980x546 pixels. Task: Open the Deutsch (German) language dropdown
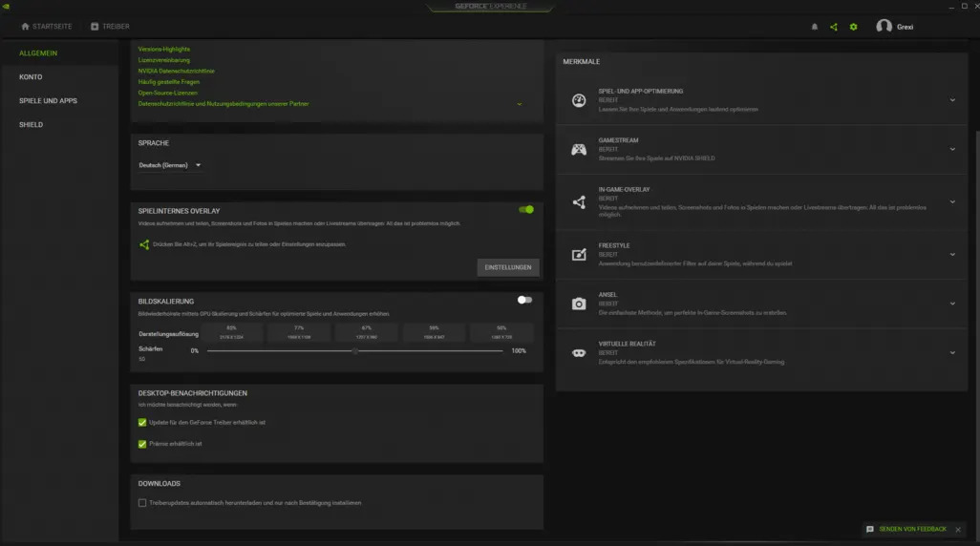click(x=169, y=165)
